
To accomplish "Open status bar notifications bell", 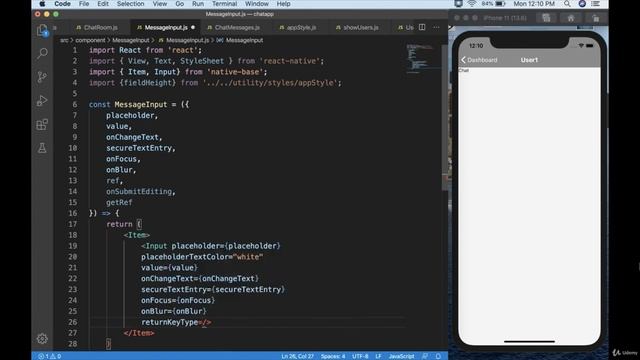I will click(438, 356).
